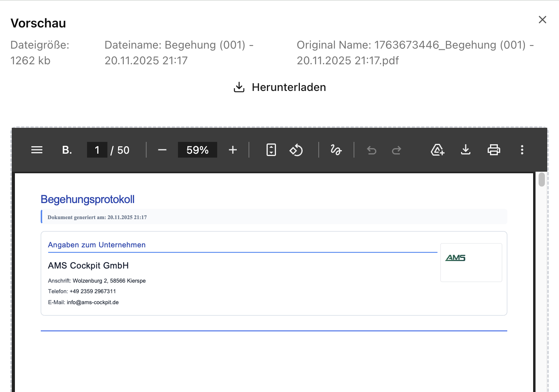Click the page number input field
Image resolution: width=559 pixels, height=392 pixels.
[x=97, y=150]
